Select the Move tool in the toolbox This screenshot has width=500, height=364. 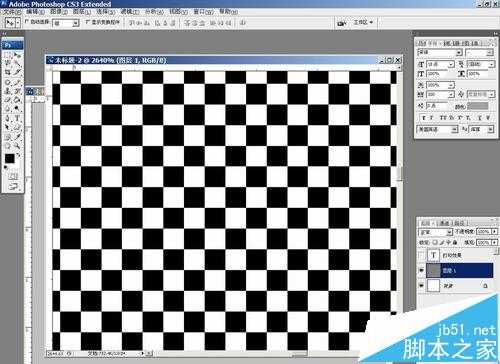tap(17, 55)
